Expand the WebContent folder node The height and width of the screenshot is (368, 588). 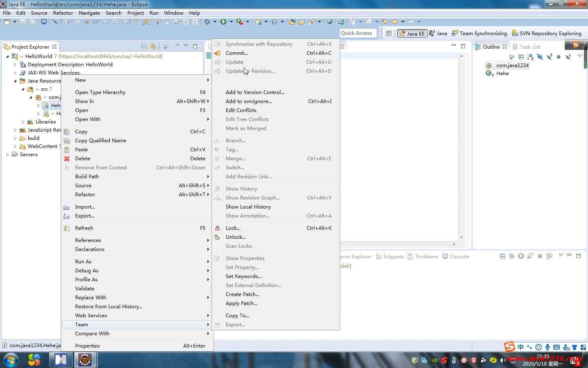(x=16, y=146)
